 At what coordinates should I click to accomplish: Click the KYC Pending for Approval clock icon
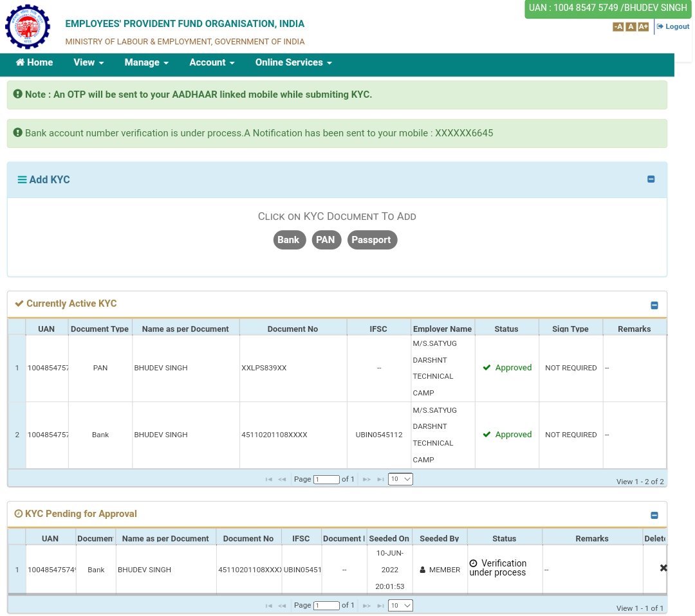18,514
